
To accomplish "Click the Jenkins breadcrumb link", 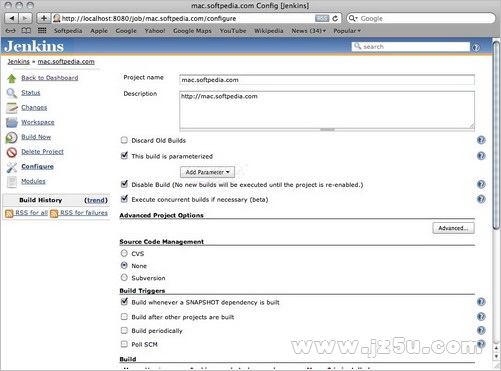I will (19, 62).
